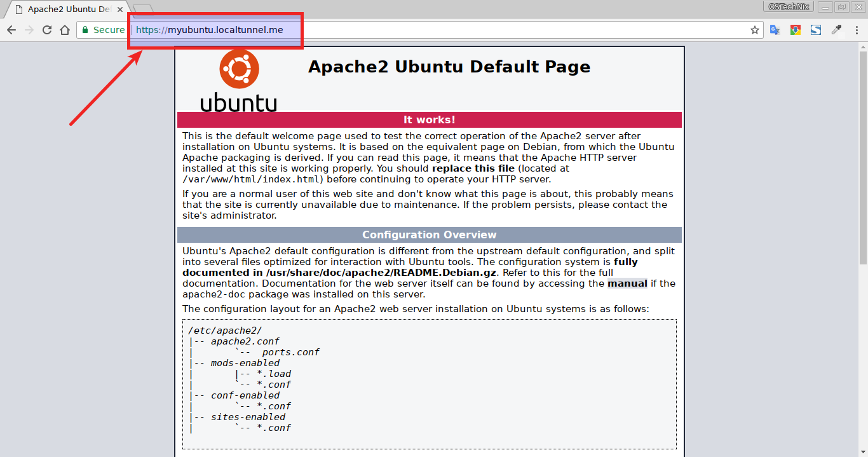Viewport: 868px width, 457px height.
Task: Minimize the browser window
Action: click(x=825, y=7)
